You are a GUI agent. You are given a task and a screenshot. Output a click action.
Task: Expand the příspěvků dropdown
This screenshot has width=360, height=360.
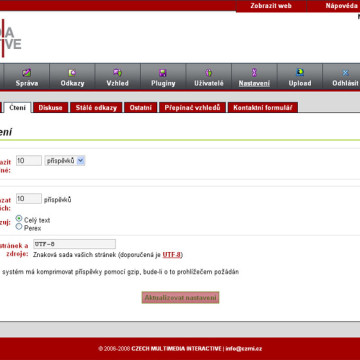[x=65, y=161]
